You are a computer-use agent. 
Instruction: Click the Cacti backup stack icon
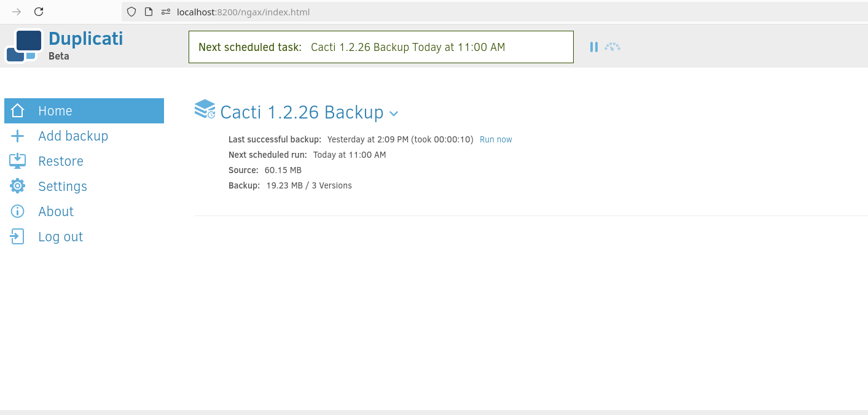click(x=205, y=109)
